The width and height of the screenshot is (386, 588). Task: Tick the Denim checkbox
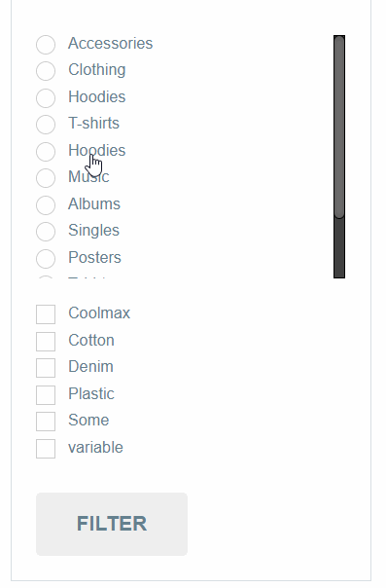46,368
